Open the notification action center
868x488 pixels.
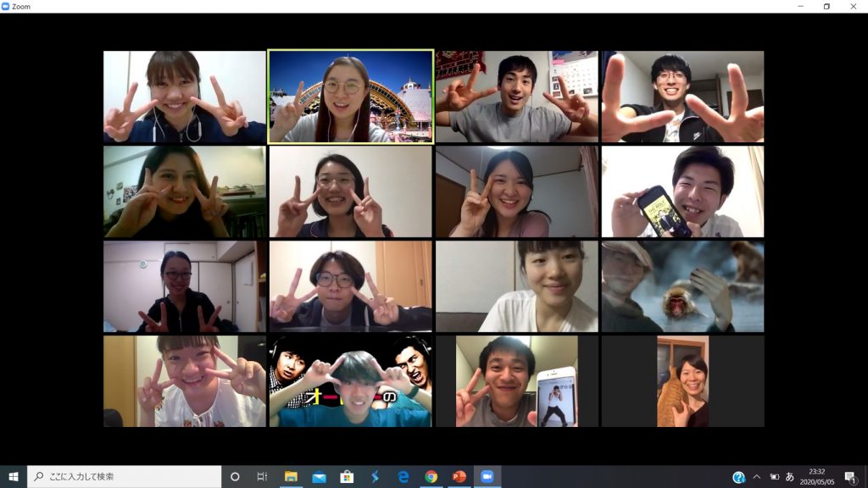point(850,477)
